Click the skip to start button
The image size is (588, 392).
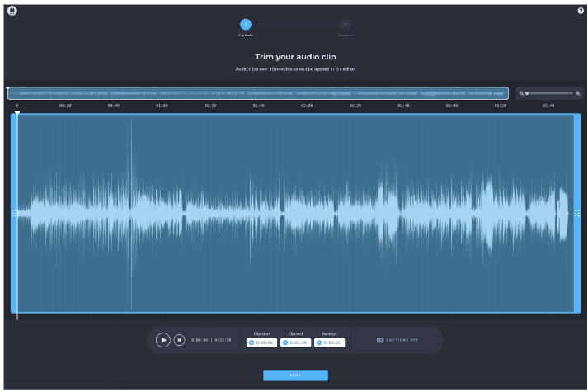click(x=179, y=340)
